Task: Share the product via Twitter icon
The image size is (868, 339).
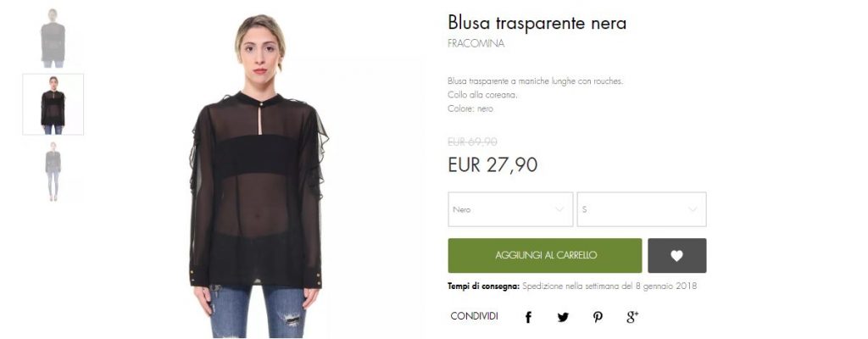Action: click(x=563, y=318)
